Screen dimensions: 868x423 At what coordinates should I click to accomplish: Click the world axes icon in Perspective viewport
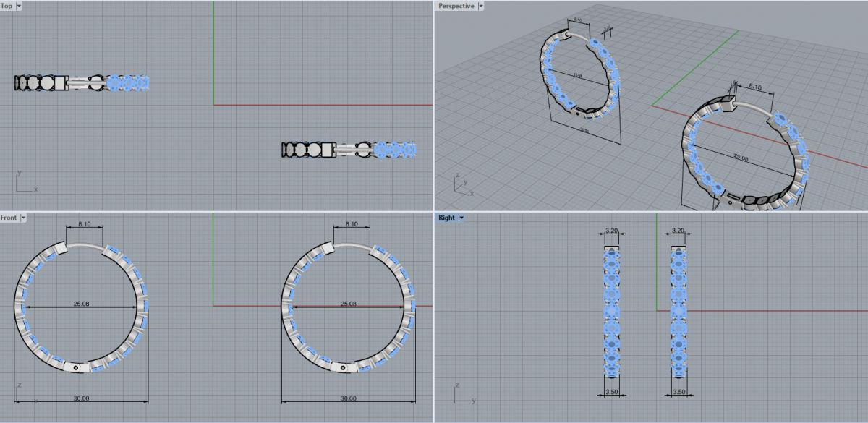tap(463, 185)
